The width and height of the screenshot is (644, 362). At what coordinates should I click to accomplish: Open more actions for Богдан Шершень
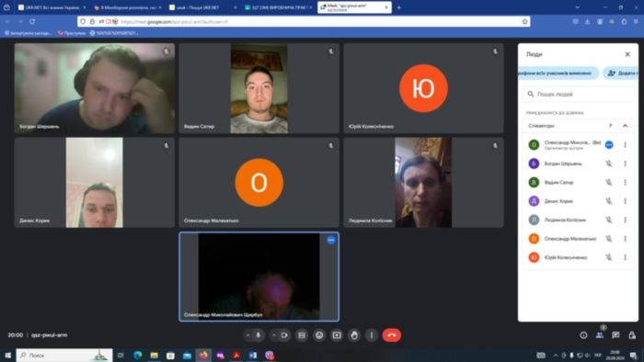[x=625, y=164]
